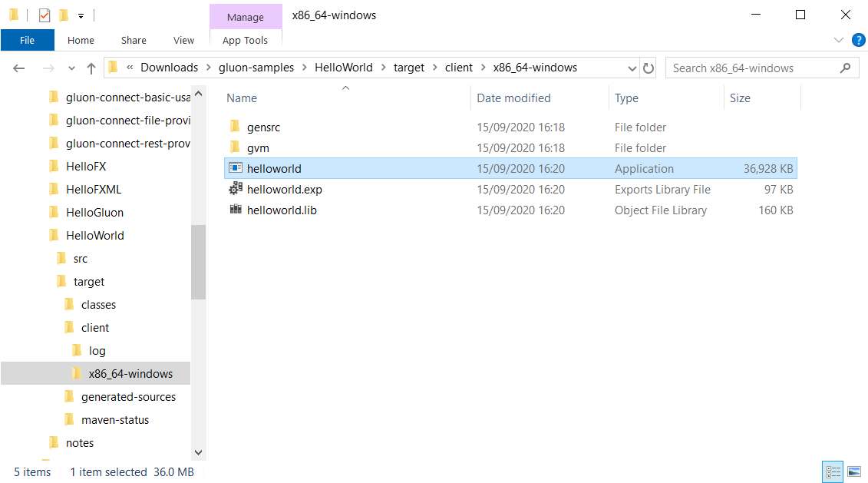Select the helloworld.exp file name

tap(285, 190)
